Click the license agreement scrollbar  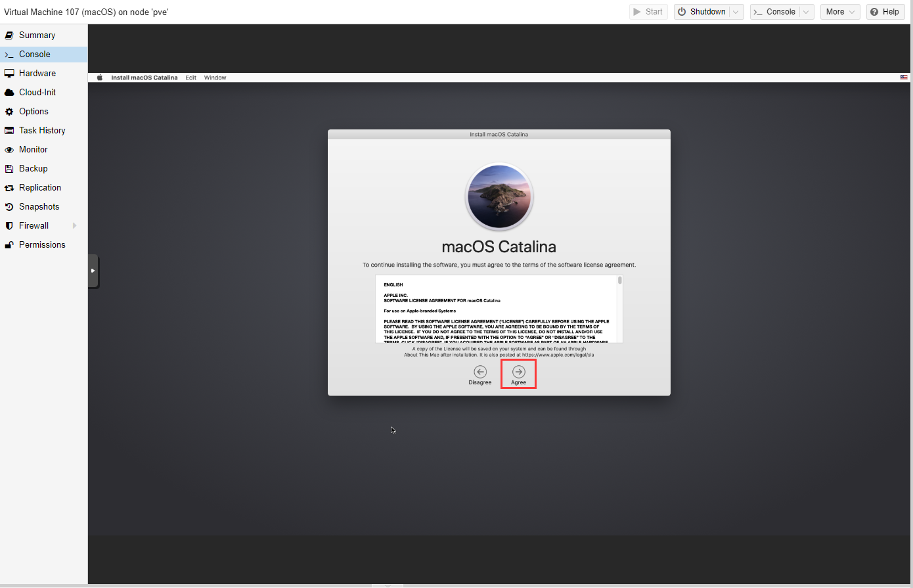click(619, 281)
